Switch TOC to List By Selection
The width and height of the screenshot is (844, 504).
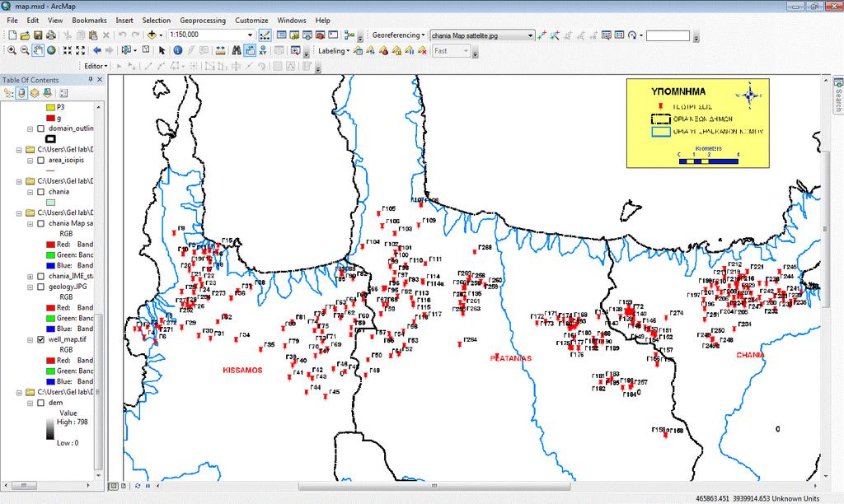(x=47, y=93)
